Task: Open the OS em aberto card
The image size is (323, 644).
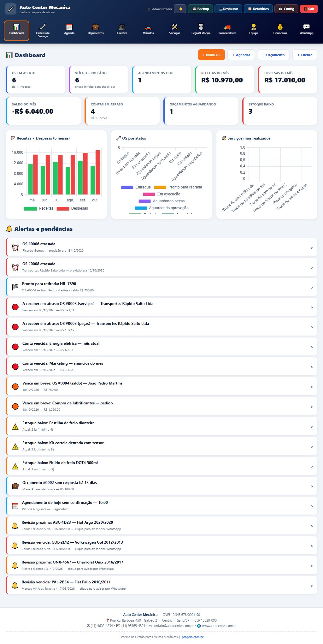Action: [35, 80]
